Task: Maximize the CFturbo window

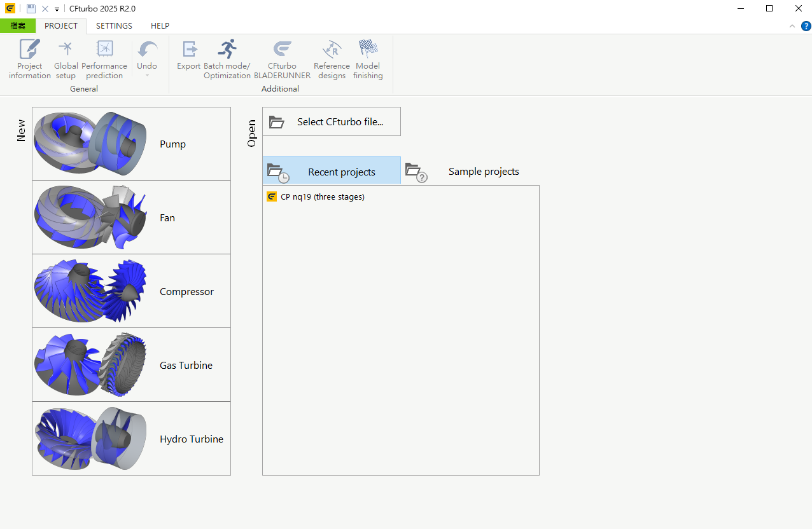Action: (769, 9)
